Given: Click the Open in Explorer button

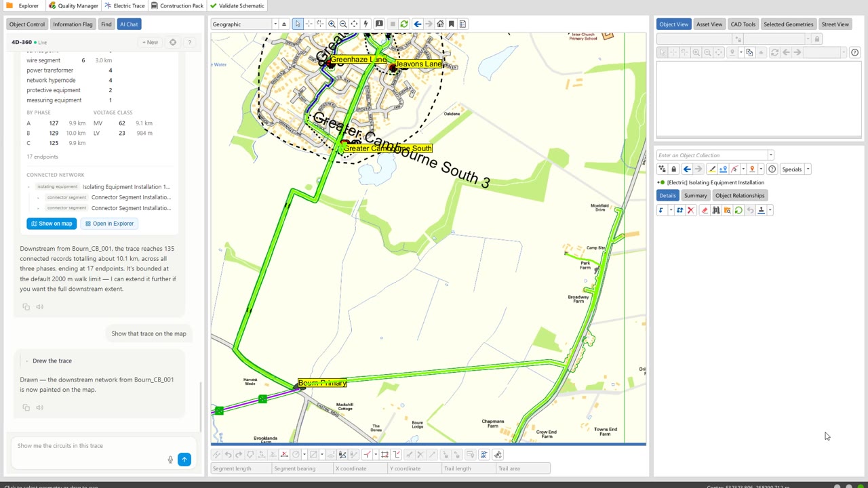Looking at the screenshot, I should tap(108, 224).
